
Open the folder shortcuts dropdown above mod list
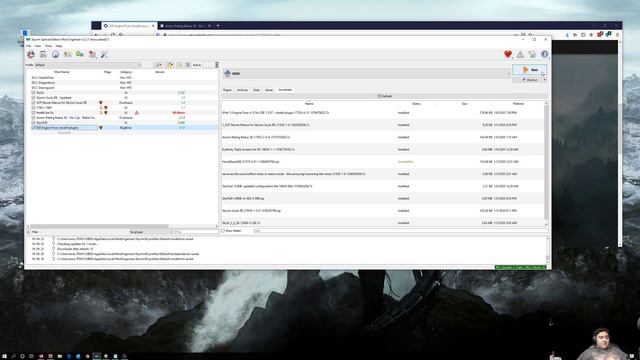pyautogui.click(x=170, y=65)
